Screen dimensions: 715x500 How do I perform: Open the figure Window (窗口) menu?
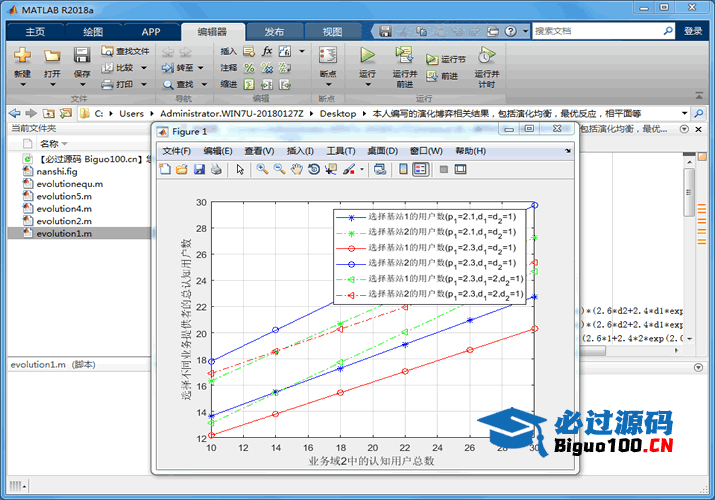(x=426, y=151)
